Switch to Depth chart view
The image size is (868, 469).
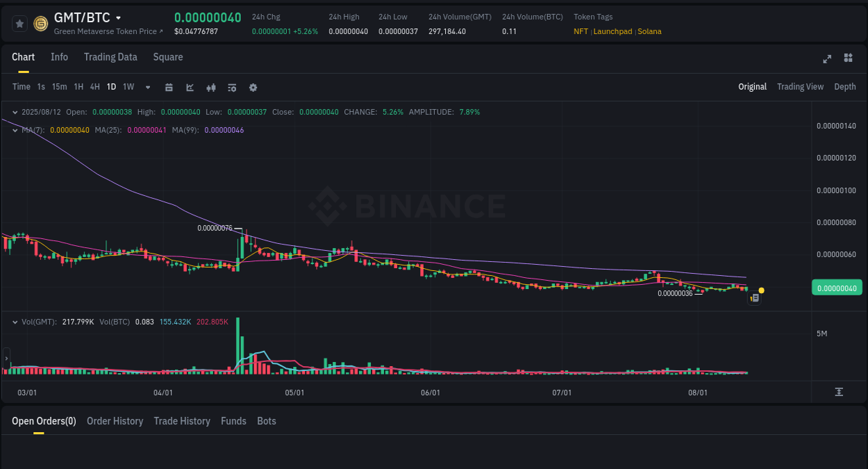click(x=844, y=87)
